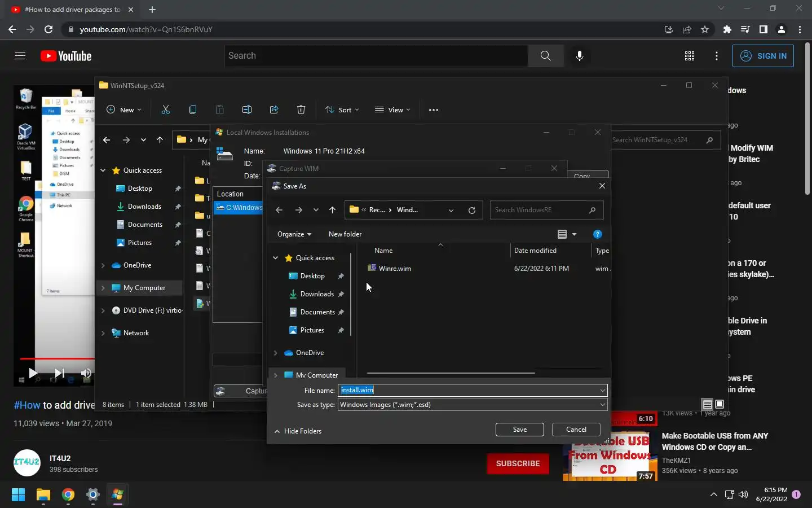Image resolution: width=812 pixels, height=508 pixels.
Task: Open Settings gear on taskbar
Action: [x=93, y=495]
